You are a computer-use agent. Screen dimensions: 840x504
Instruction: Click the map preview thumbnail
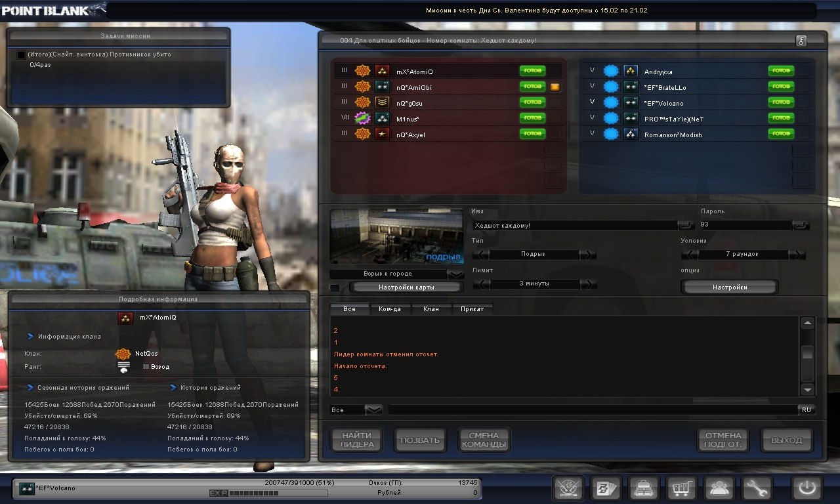[396, 237]
